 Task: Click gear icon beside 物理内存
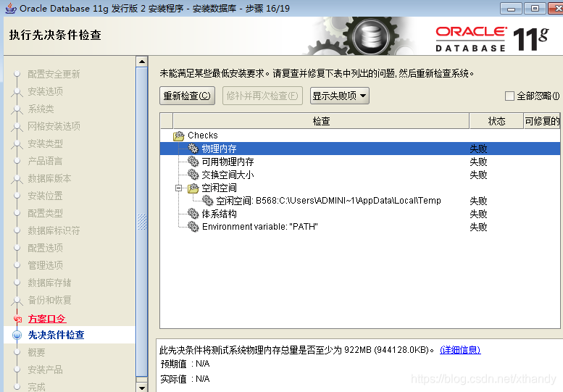click(193, 149)
